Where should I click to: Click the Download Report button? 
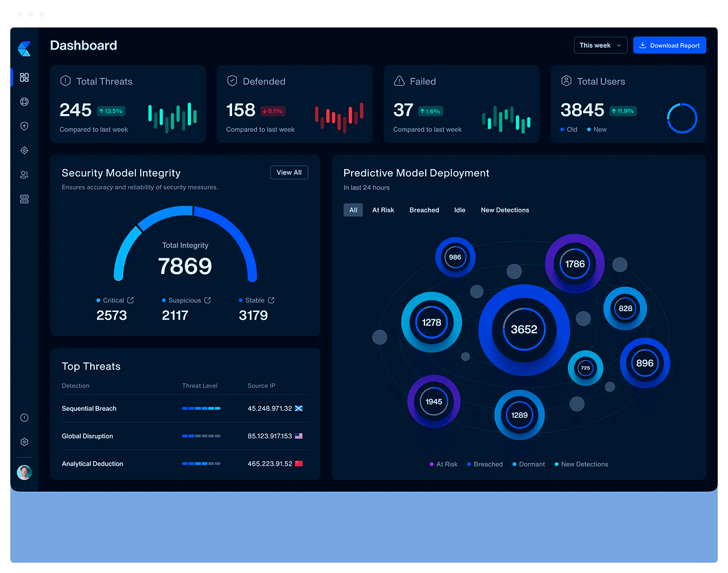pos(670,45)
